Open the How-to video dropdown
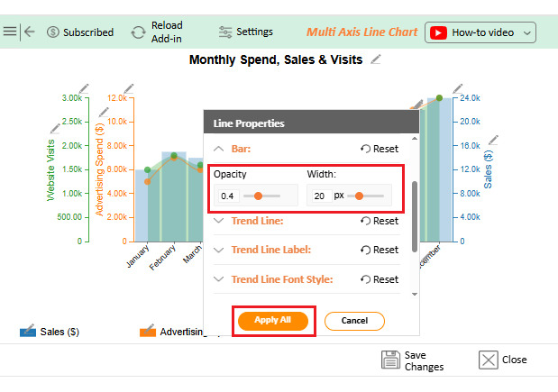This screenshot has height=392, width=558. point(480,32)
